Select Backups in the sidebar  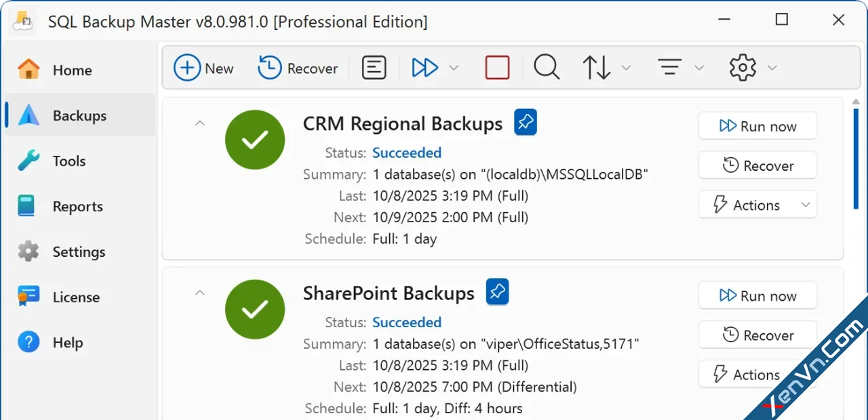79,115
